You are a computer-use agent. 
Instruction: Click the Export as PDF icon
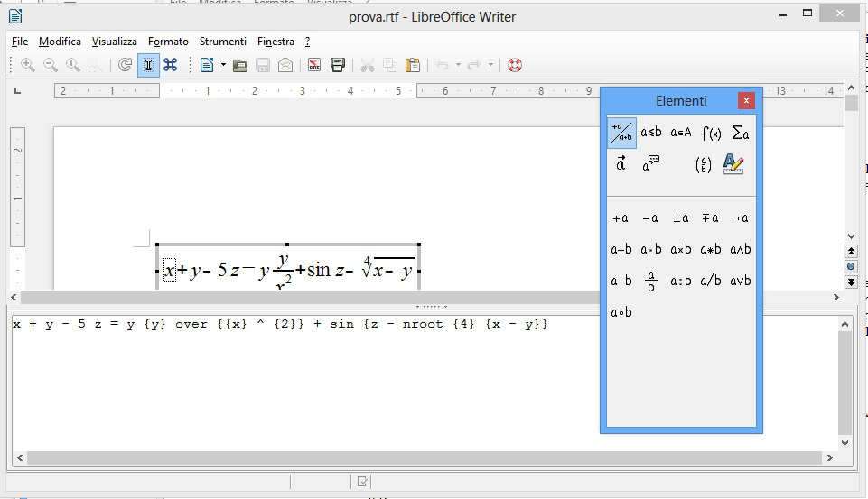tap(313, 65)
